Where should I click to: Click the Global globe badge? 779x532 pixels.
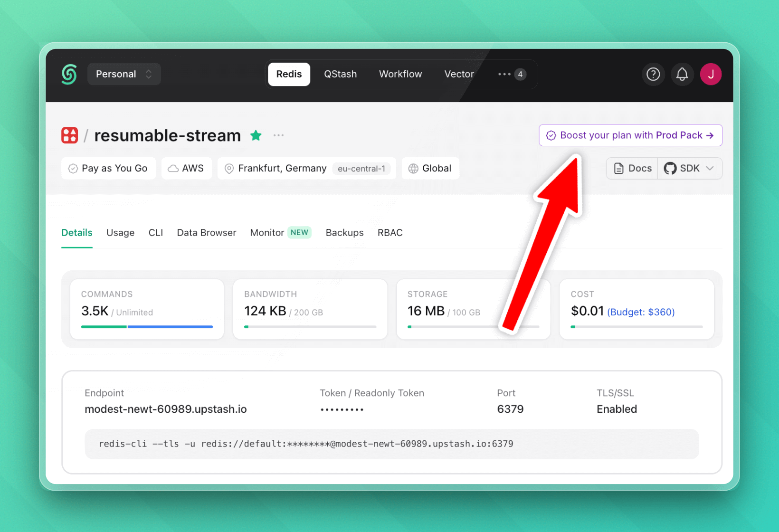click(x=430, y=168)
